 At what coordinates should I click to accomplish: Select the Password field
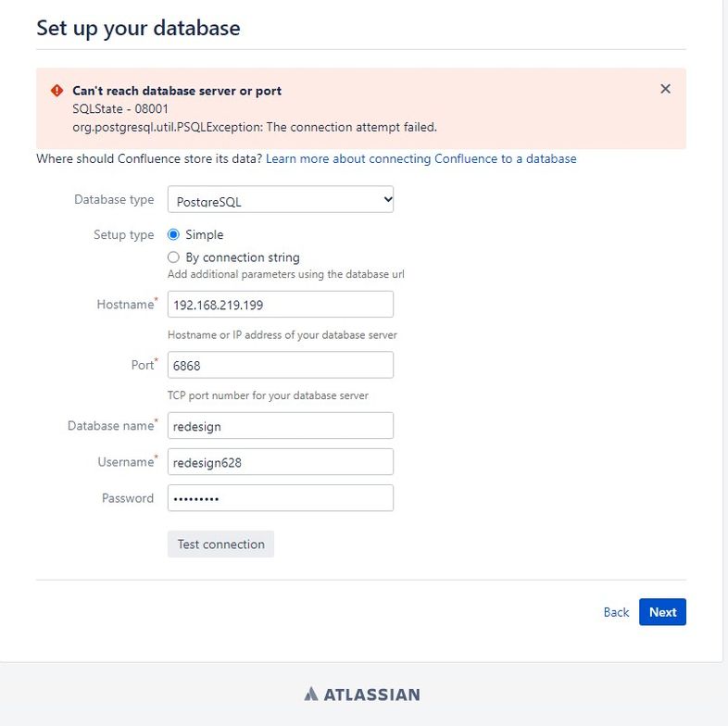[x=281, y=498]
